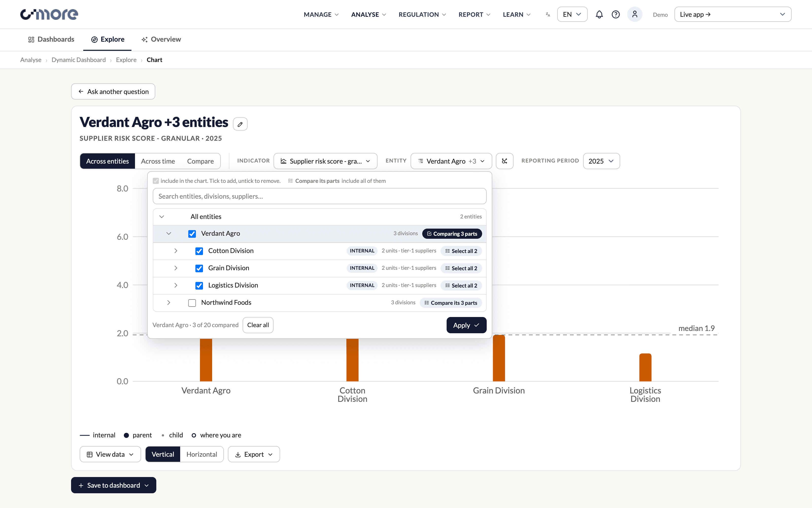Click the C-more logo
The image size is (812, 508).
49,14
